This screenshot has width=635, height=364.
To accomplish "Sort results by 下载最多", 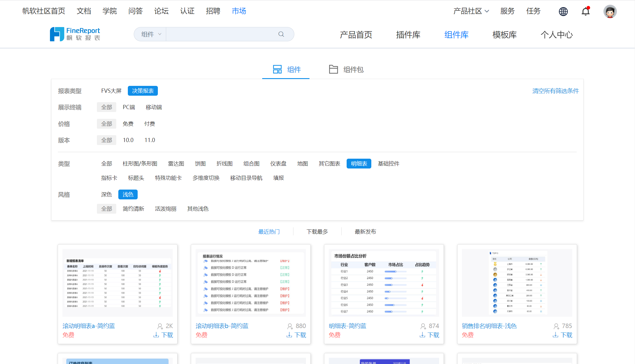I will coord(317,231).
